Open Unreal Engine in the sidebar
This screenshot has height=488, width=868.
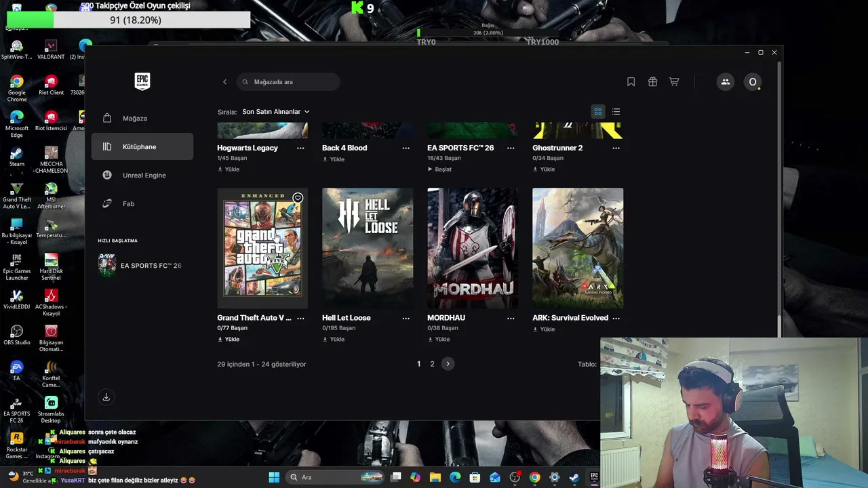click(x=142, y=175)
